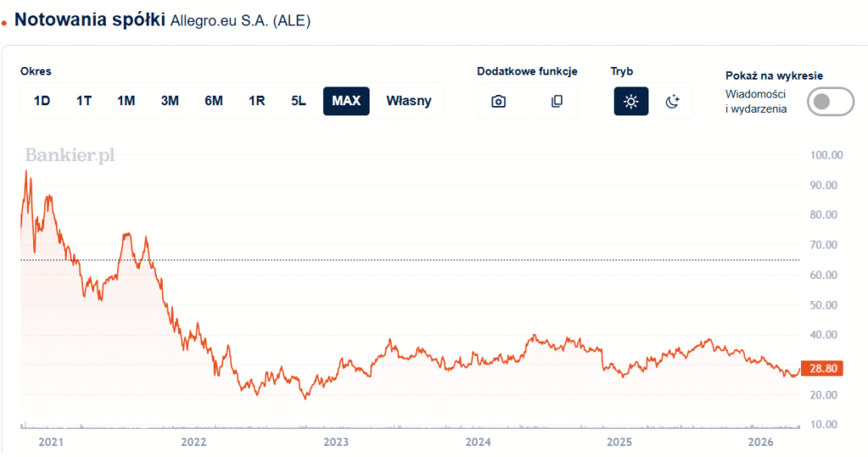Switch to dark mode moon icon
Screen dimensions: 868x457
[671, 101]
